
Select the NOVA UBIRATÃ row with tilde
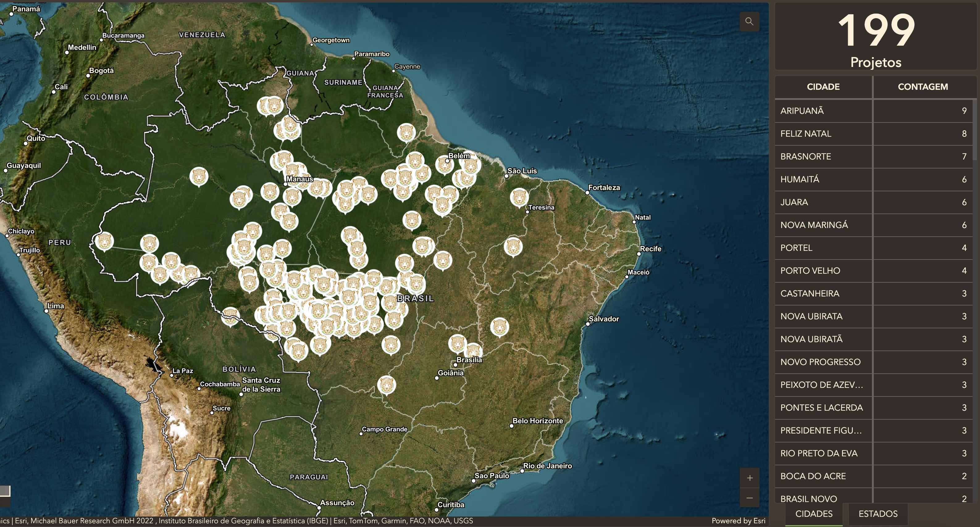tap(874, 339)
